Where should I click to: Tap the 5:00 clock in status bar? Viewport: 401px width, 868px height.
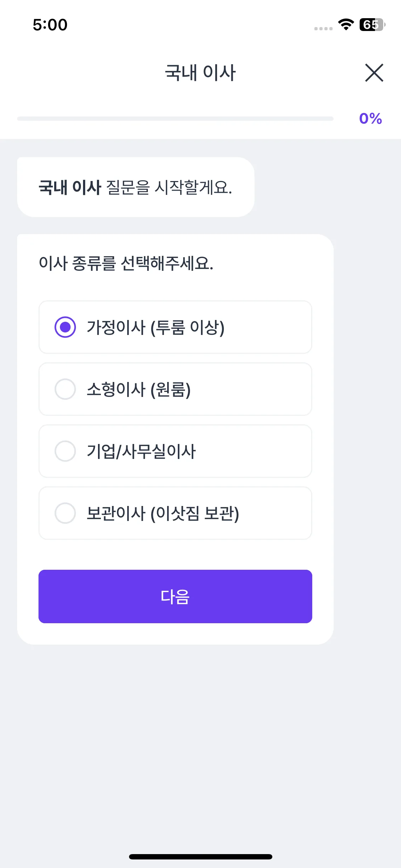(x=50, y=25)
